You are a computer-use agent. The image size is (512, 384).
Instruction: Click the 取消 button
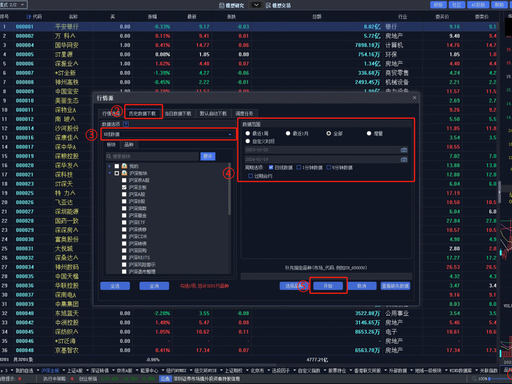[362, 286]
